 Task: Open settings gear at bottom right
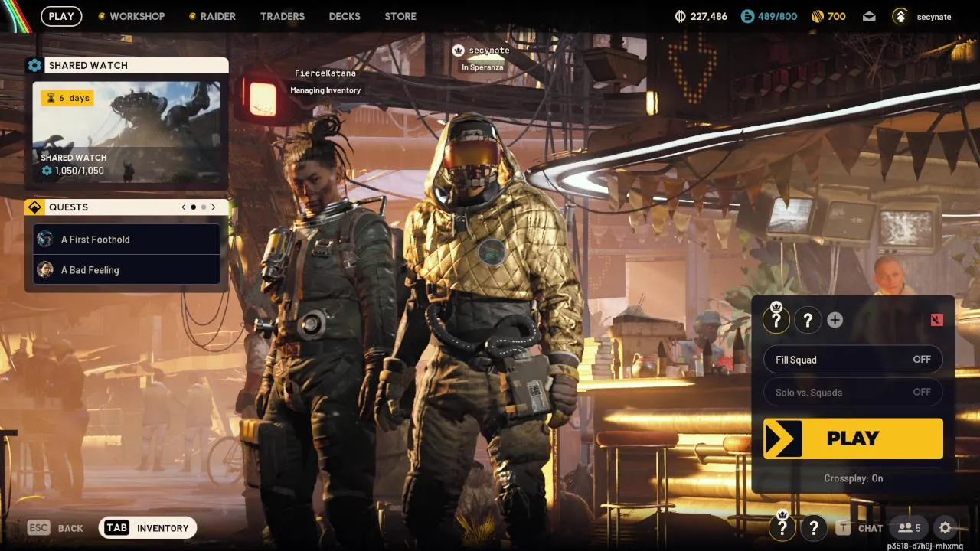(x=946, y=528)
